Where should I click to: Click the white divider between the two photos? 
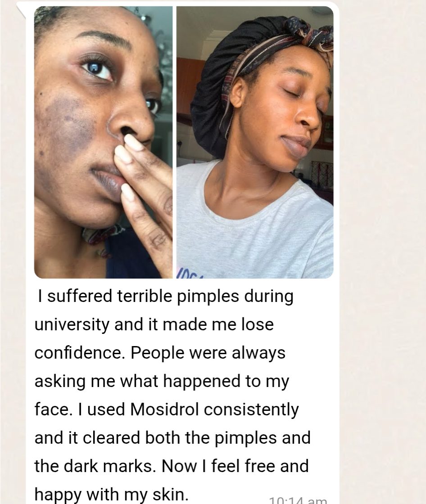click(x=175, y=142)
